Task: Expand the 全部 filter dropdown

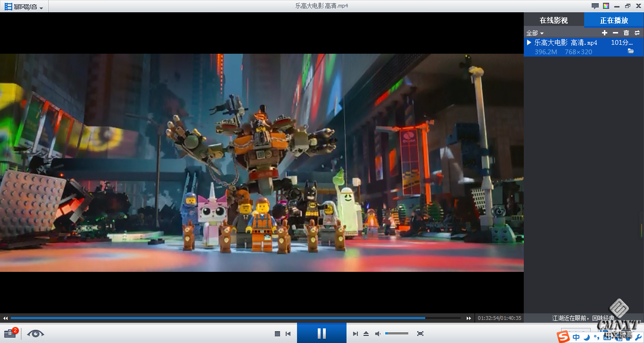Action: click(535, 33)
